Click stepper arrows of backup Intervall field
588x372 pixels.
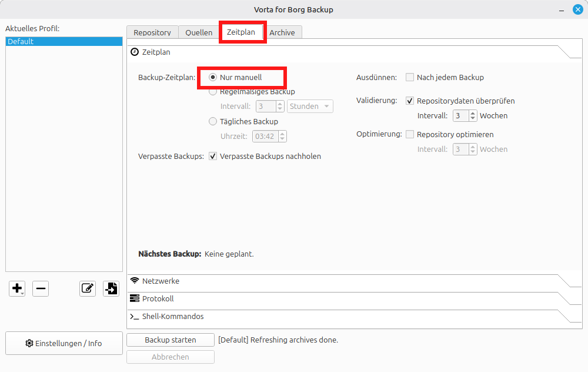pyautogui.click(x=280, y=106)
